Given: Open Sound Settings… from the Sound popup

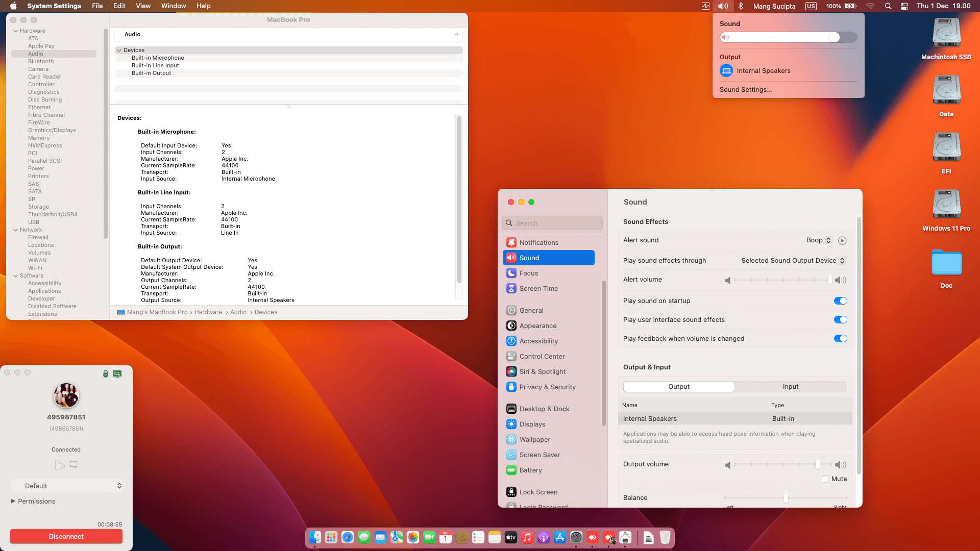Looking at the screenshot, I should tap(746, 90).
